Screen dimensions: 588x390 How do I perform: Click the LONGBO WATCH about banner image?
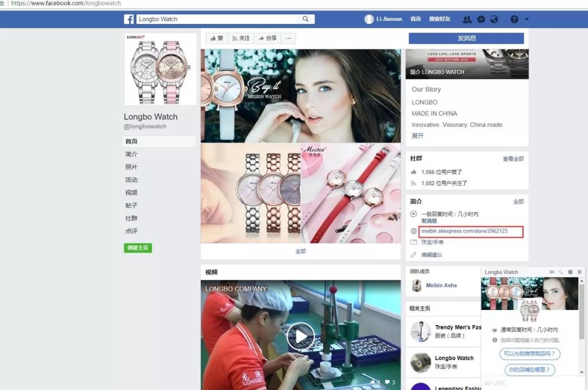coord(467,64)
